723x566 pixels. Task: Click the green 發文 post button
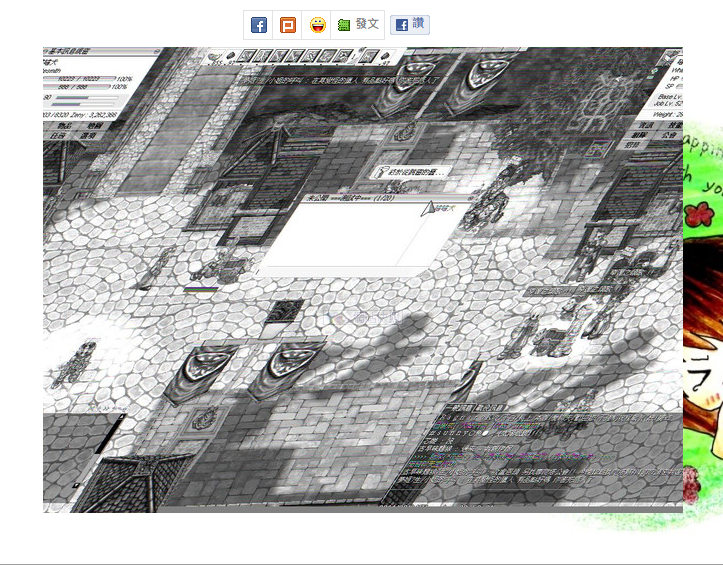(358, 24)
